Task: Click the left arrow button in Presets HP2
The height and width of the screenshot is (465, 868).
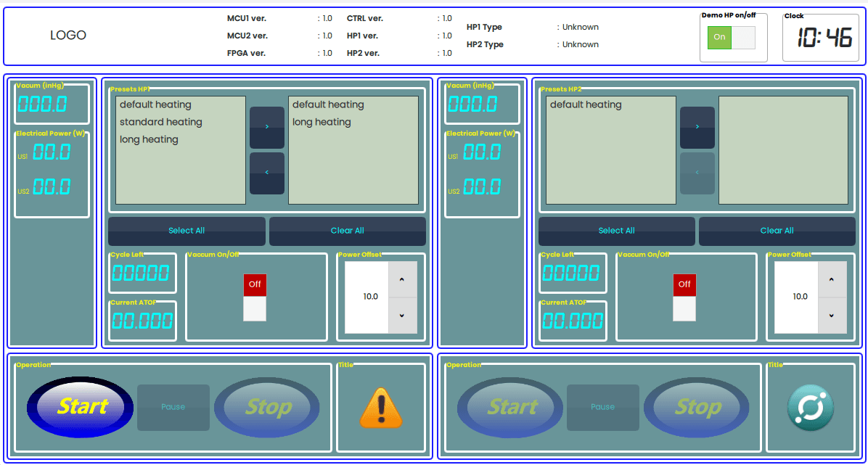Action: (697, 173)
